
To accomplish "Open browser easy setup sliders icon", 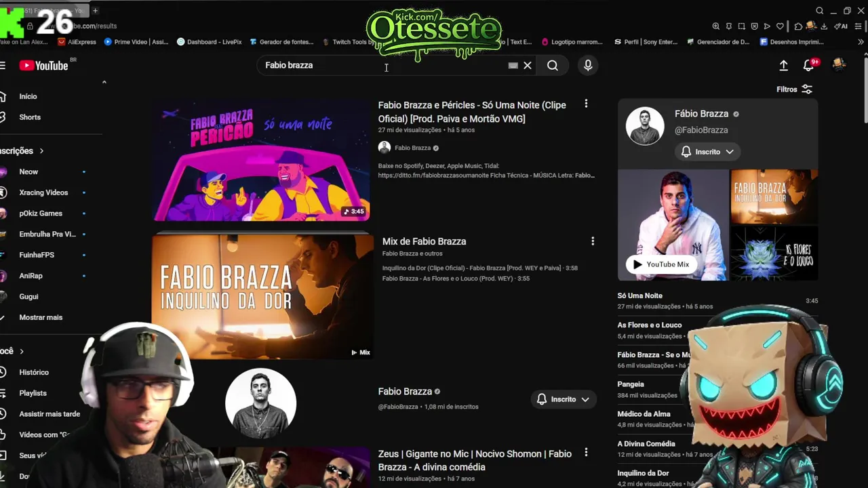I will click(859, 26).
